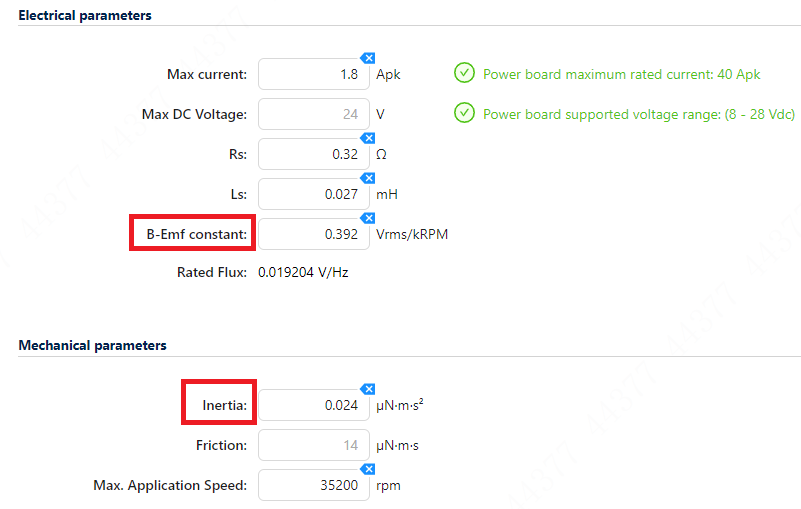This screenshot has width=801, height=509.
Task: Click green check icon beside maximum rated current
Action: tap(464, 73)
